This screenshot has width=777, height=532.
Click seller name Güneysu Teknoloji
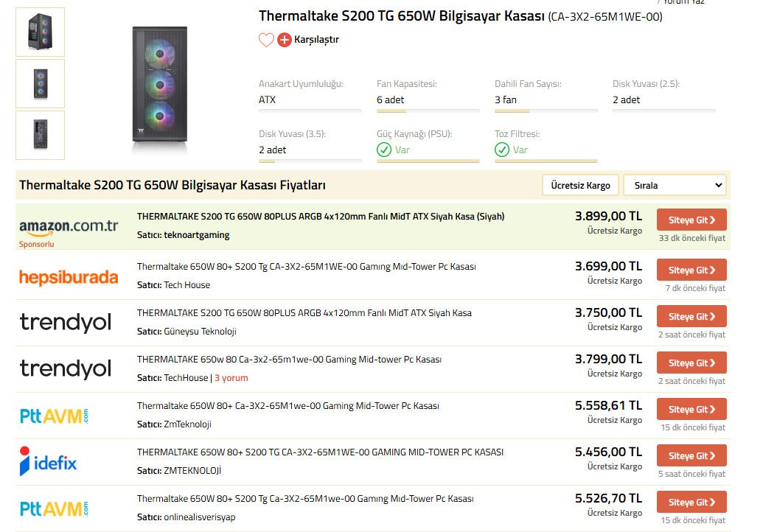(201, 332)
